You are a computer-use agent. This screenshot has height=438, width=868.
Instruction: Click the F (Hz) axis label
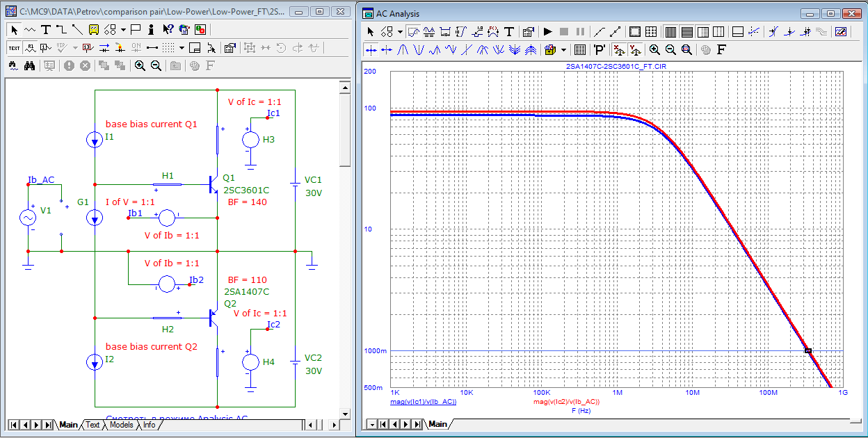coord(583,410)
